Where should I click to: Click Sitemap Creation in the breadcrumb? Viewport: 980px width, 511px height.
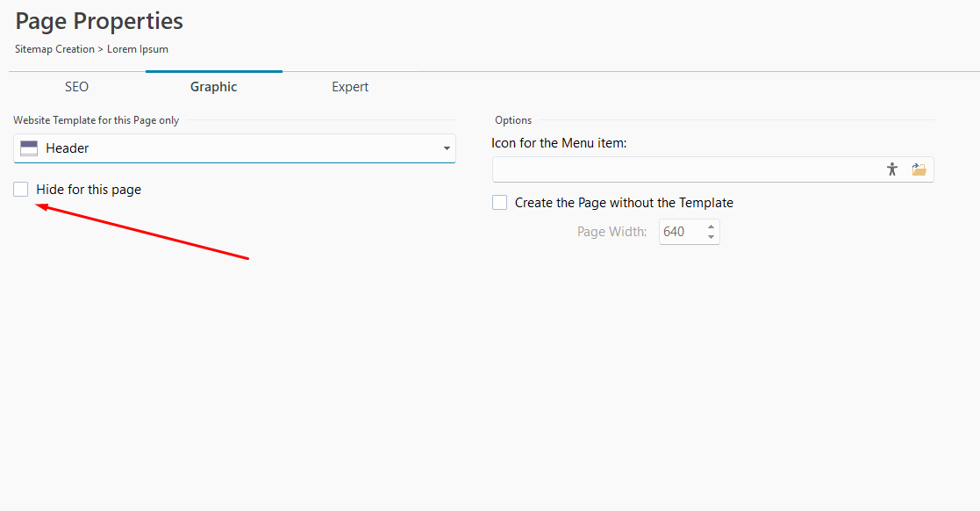[x=54, y=49]
